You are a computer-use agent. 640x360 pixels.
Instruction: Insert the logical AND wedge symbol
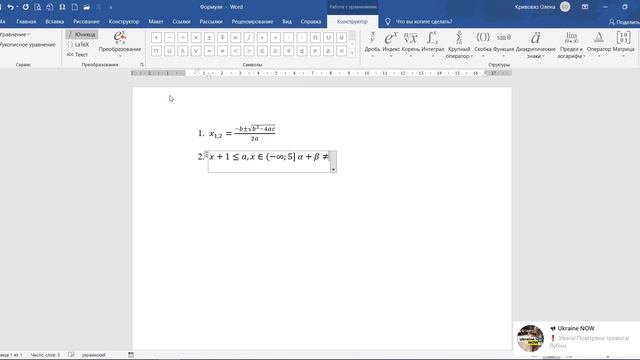[183, 51]
